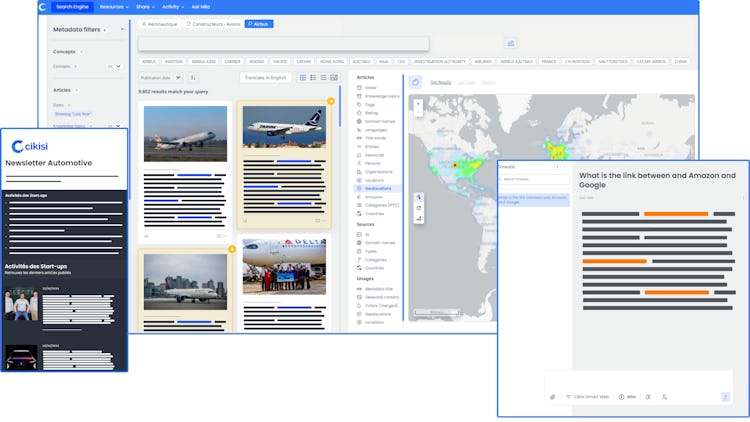
Task: Switch to grid view layout icon
Action: [x=303, y=78]
